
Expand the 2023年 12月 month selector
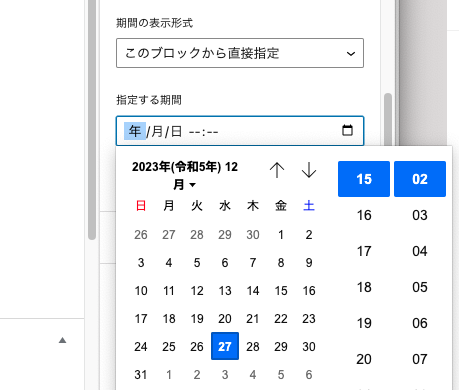(185, 175)
